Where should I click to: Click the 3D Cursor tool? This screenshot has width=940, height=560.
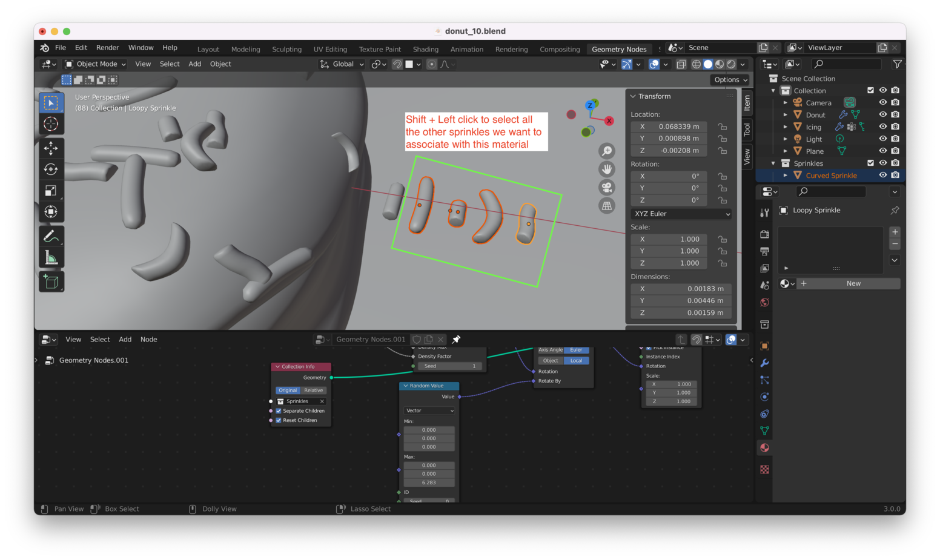pyautogui.click(x=51, y=124)
